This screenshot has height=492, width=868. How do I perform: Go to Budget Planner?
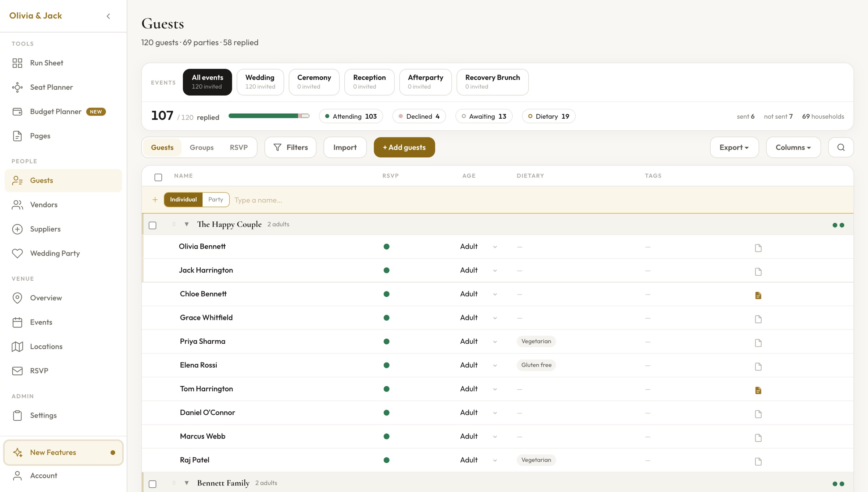pyautogui.click(x=63, y=111)
